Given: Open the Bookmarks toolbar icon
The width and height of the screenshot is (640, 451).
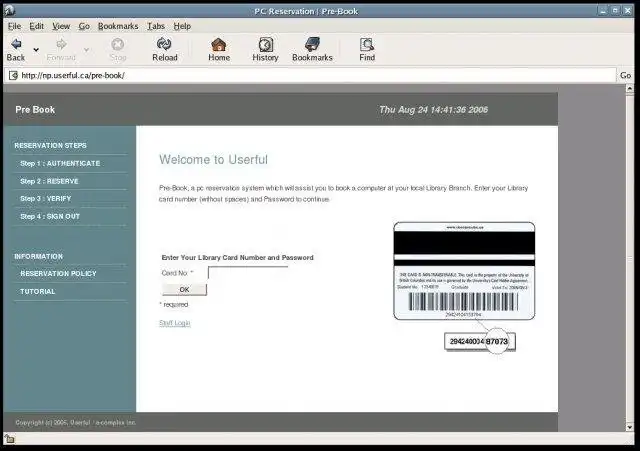Looking at the screenshot, I should point(312,44).
